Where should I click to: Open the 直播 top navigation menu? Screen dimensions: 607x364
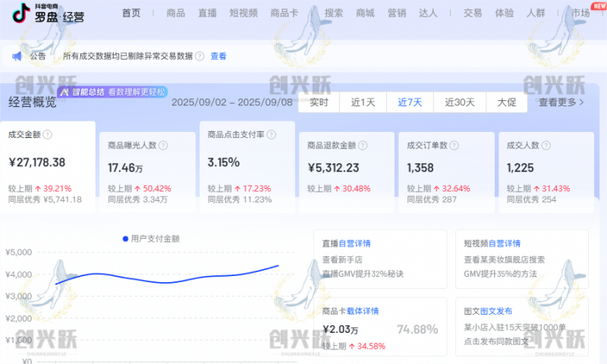point(207,13)
